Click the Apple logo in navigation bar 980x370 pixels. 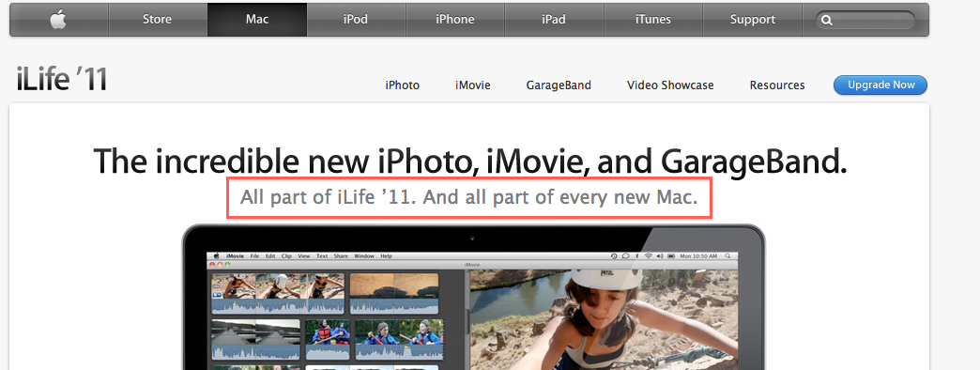(x=58, y=20)
